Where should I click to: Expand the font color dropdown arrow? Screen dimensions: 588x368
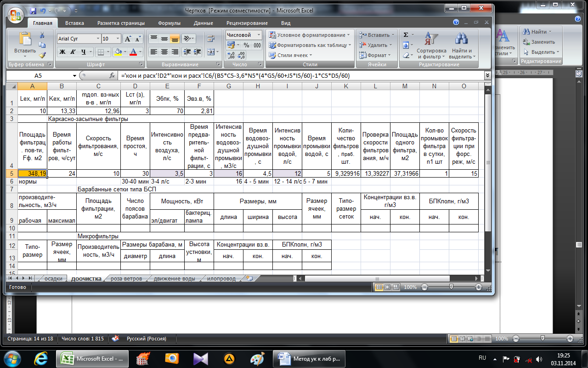(x=141, y=52)
